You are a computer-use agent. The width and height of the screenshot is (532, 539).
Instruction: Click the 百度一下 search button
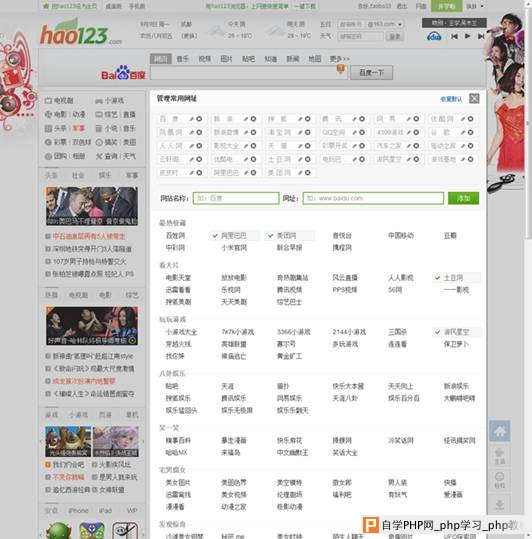(371, 73)
